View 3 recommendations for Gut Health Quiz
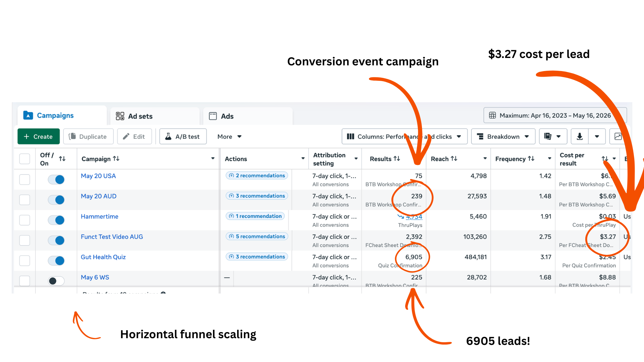Screen dimensions: 644x362 pos(257,257)
